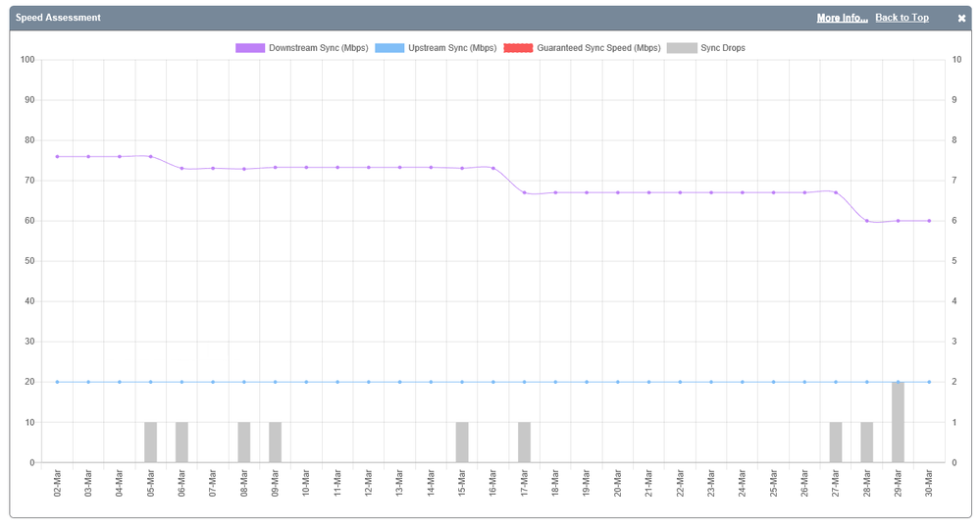Click the blue Upstream Sync legend swatch
The width and height of the screenshot is (980, 531).
tap(388, 48)
